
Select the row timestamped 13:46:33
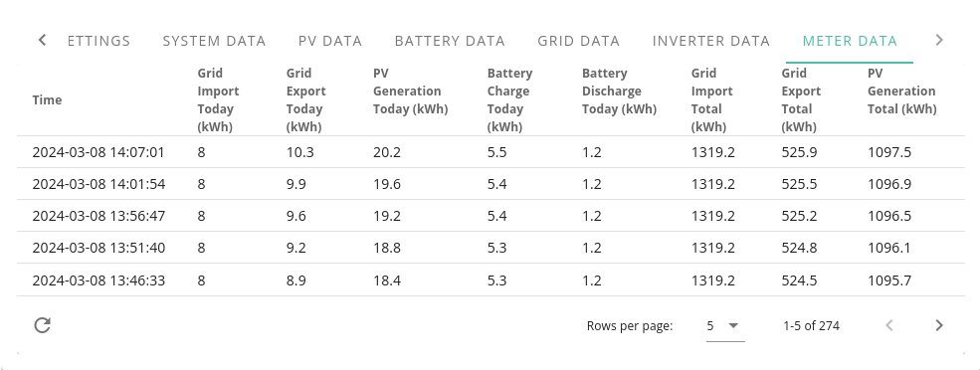coord(490,280)
